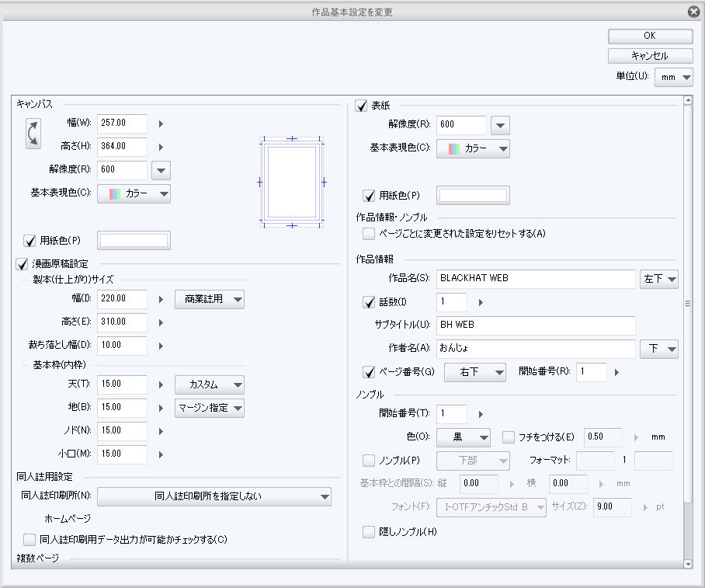Click the canvas page preview thumbnail
This screenshot has height=588, width=705.
point(291,183)
